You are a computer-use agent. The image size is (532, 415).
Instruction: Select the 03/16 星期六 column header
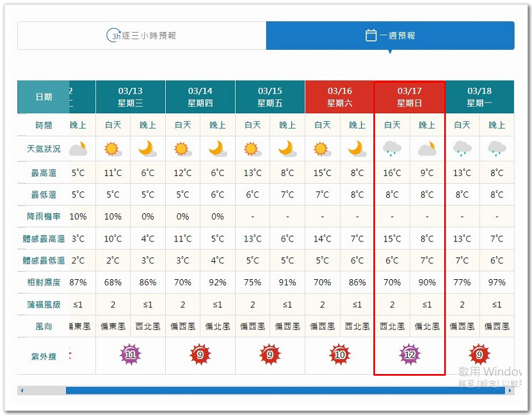tap(340, 97)
